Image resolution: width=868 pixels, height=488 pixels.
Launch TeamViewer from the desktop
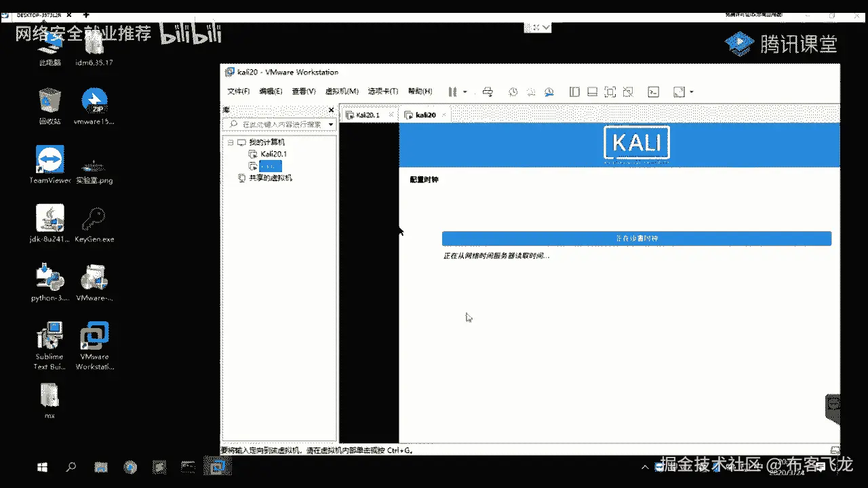click(x=50, y=165)
